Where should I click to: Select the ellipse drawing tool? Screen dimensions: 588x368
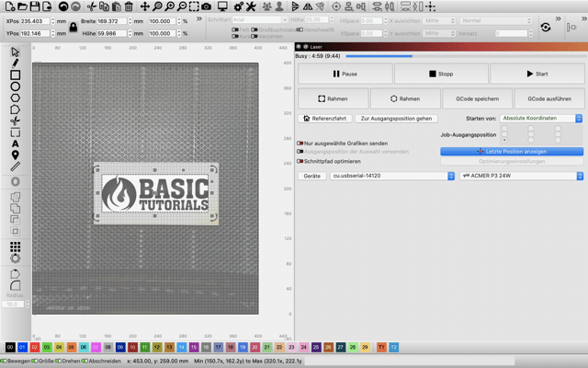point(16,86)
